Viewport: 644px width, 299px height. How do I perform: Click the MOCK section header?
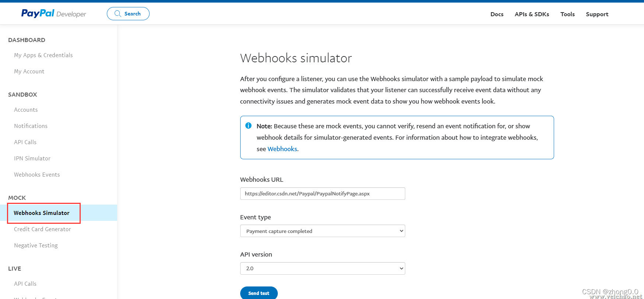coord(17,198)
